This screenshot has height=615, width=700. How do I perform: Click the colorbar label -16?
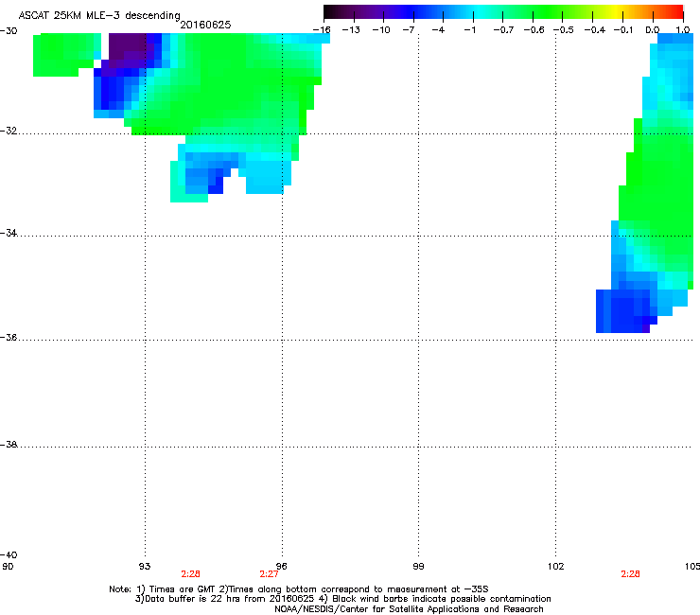point(322,30)
